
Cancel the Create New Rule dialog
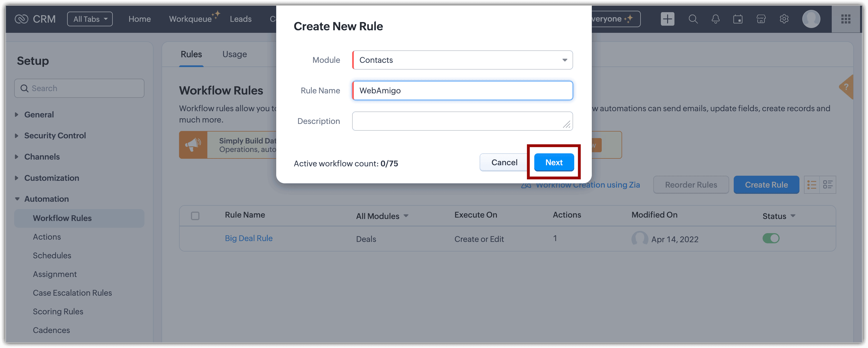pyautogui.click(x=504, y=163)
